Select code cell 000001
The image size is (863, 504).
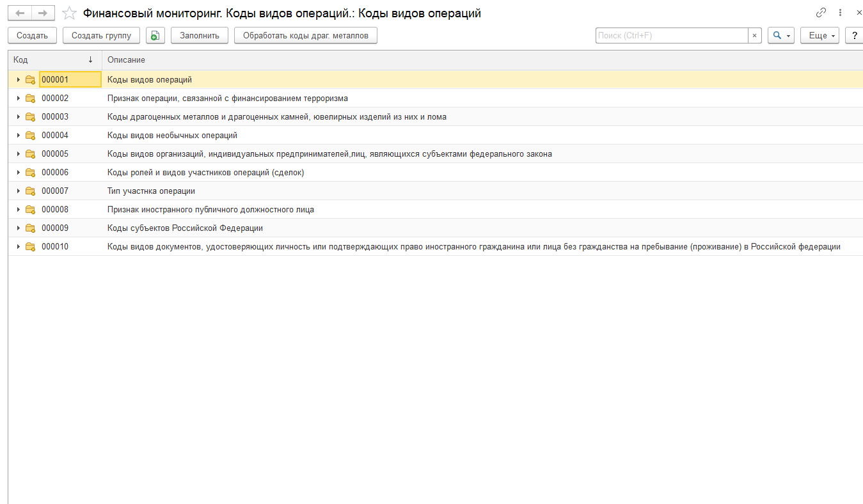[70, 80]
